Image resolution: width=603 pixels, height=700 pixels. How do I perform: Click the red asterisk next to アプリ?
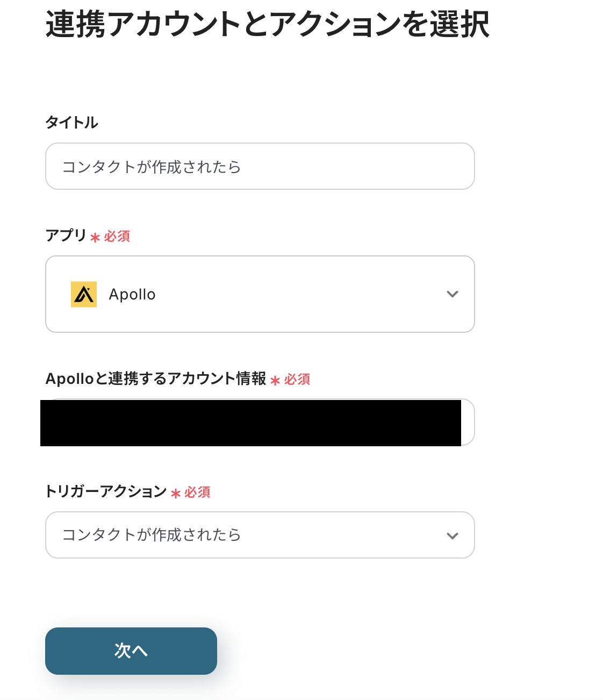pyautogui.click(x=95, y=237)
